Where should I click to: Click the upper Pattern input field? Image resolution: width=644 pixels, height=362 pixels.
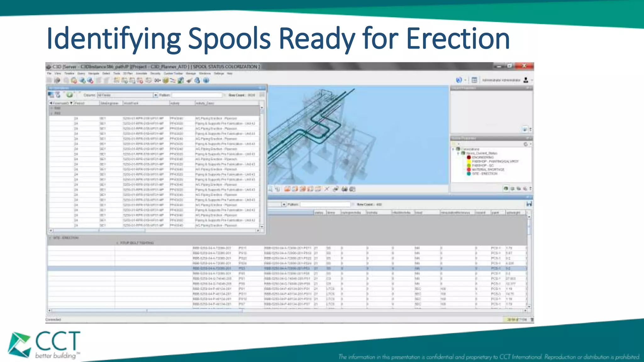tap(197, 95)
